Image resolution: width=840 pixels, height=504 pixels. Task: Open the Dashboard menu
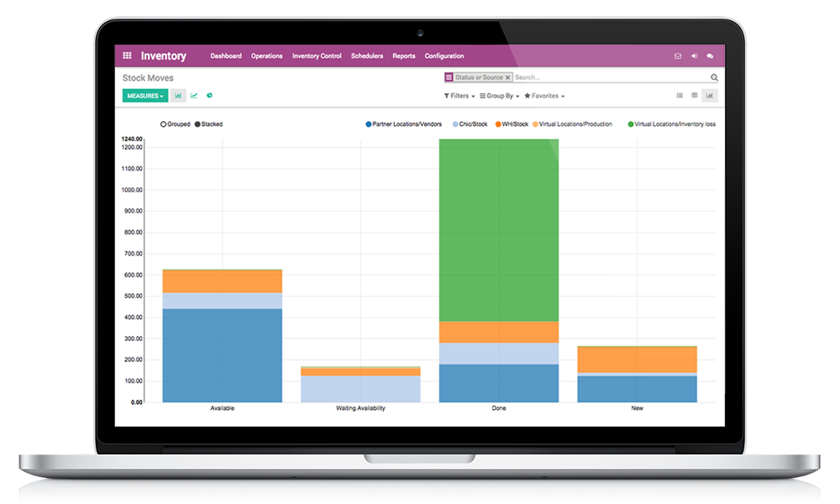225,55
